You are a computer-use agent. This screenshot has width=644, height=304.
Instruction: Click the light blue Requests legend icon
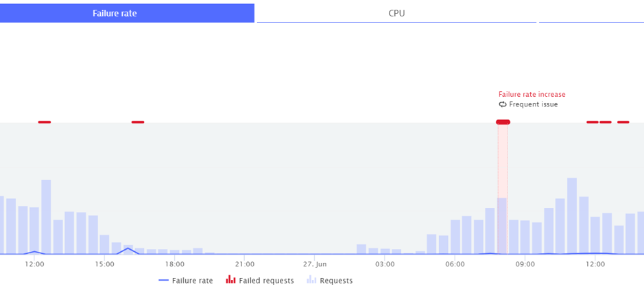pos(312,280)
